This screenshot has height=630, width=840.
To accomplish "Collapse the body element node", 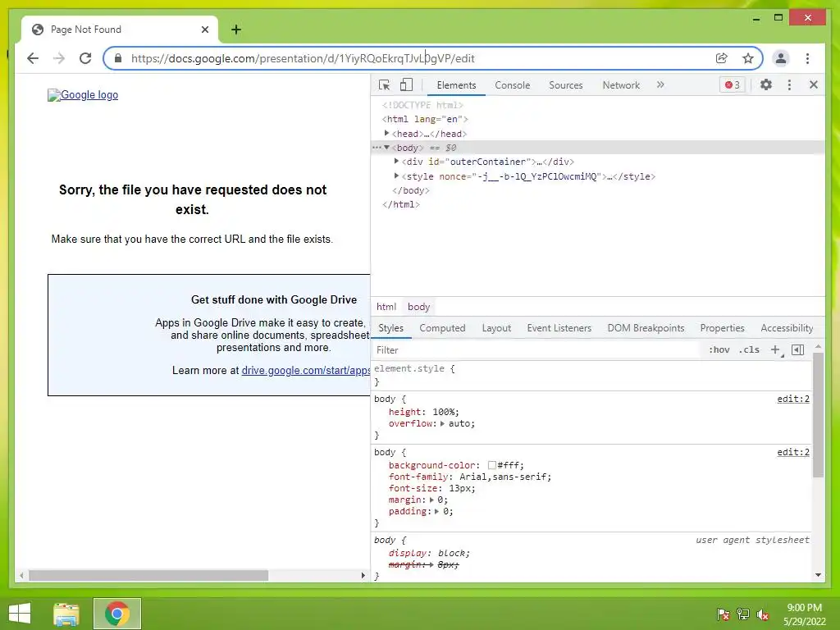I will tap(386, 148).
